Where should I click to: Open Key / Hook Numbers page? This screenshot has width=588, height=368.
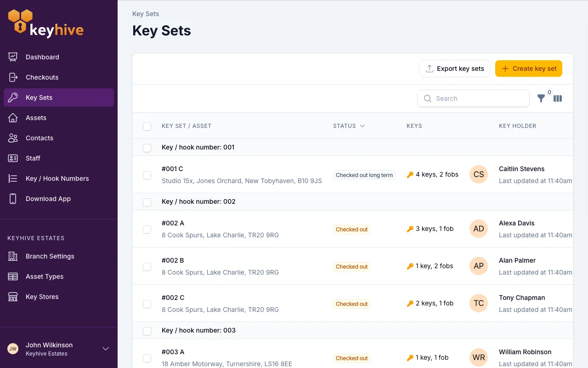coord(59,178)
